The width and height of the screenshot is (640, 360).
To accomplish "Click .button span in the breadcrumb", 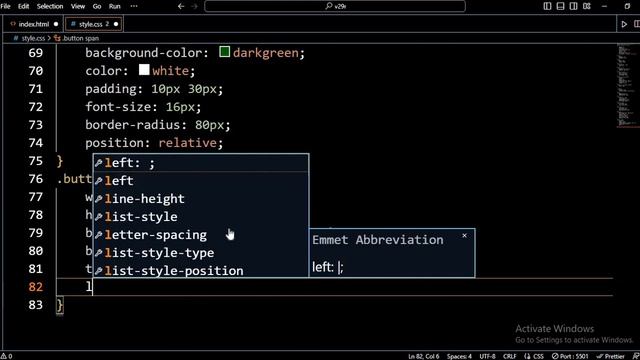I will 80,38.
